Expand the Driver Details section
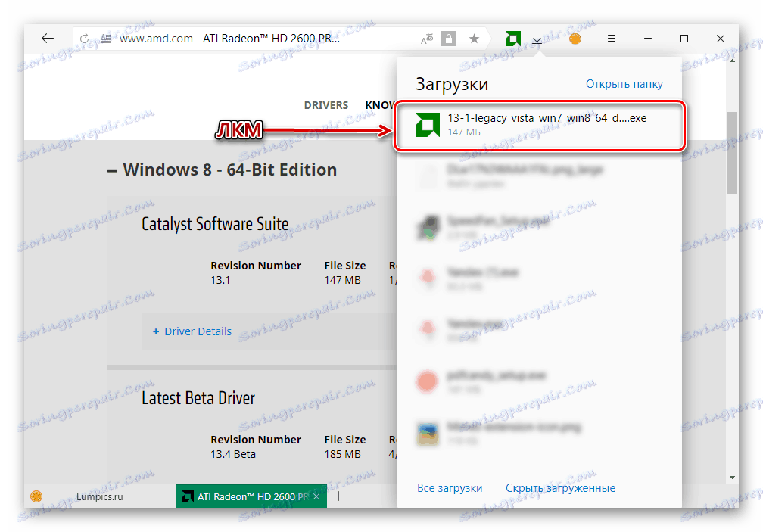This screenshot has width=763, height=532. pyautogui.click(x=191, y=331)
